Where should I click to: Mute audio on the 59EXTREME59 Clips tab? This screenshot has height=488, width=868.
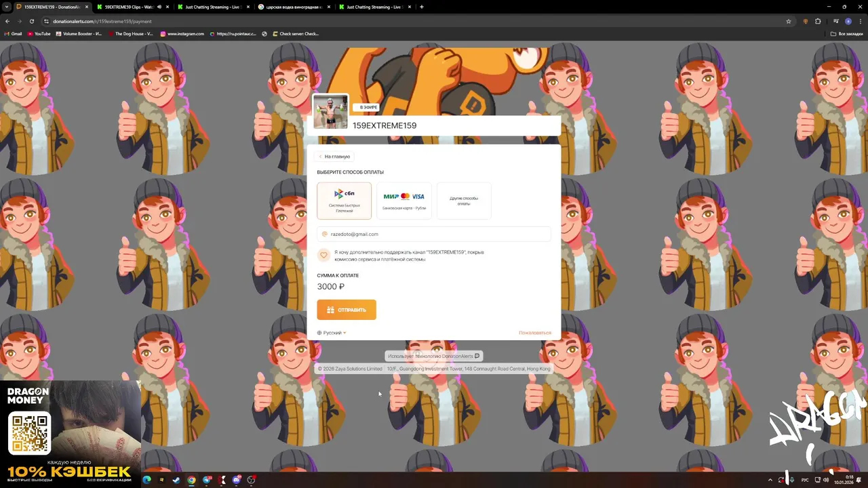(x=159, y=7)
